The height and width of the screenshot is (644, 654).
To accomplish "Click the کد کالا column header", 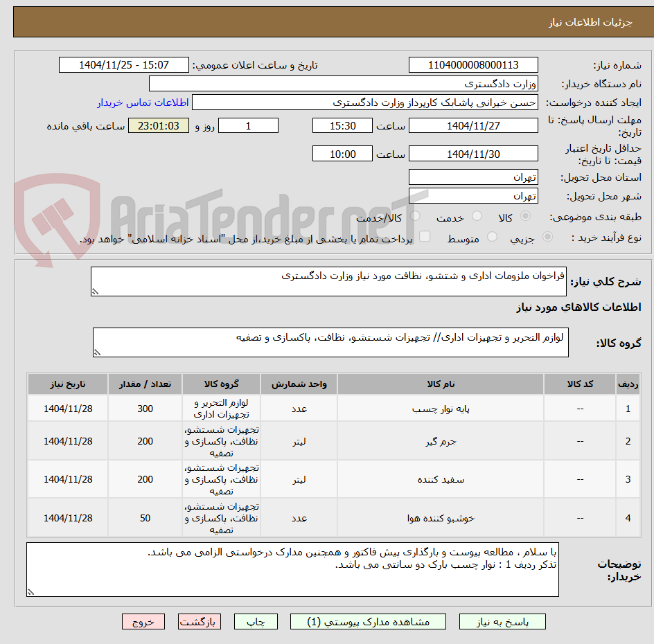I will [x=580, y=384].
